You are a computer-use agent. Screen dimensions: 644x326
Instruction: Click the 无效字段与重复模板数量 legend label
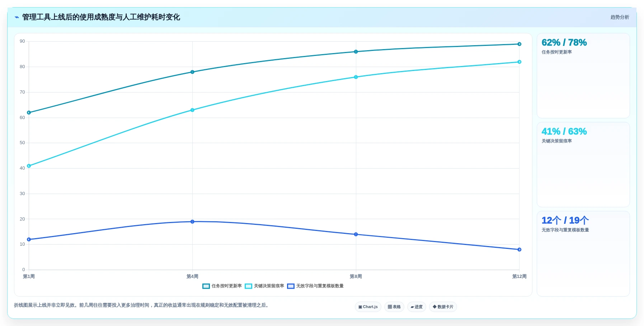(320, 286)
